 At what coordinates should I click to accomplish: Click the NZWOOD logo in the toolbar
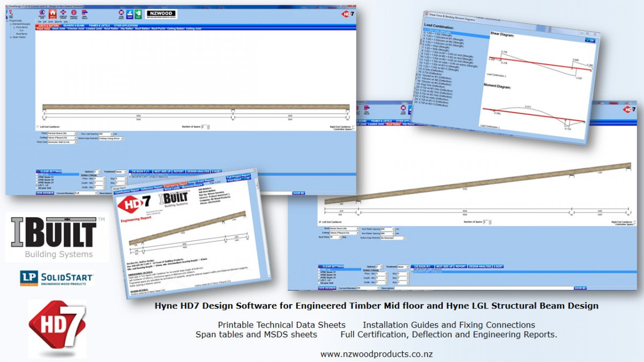pos(161,13)
